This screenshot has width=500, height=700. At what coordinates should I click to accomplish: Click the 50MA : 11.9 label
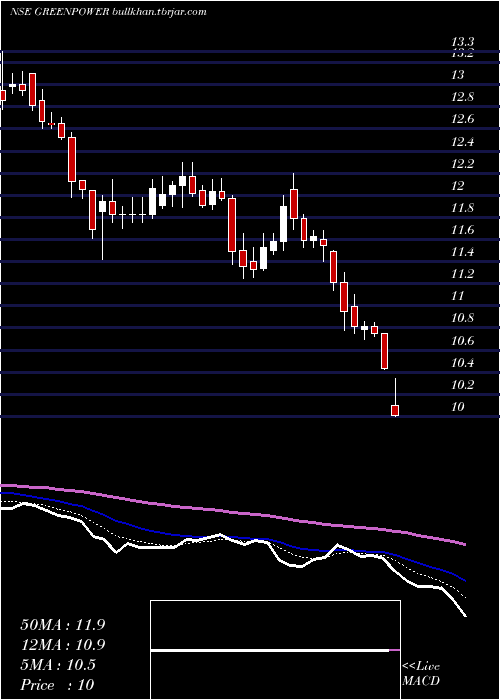[62, 625]
